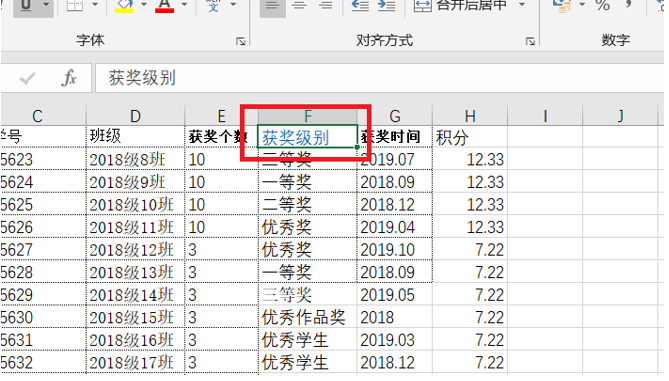Click the fx insert function icon
Viewport: 669px width, 381px height.
point(69,78)
